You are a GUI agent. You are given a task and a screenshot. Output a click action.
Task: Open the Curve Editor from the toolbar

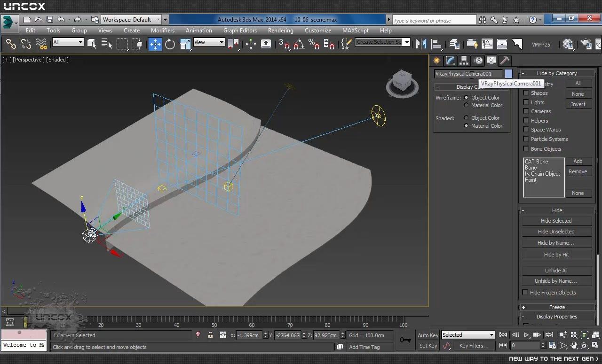(x=487, y=44)
